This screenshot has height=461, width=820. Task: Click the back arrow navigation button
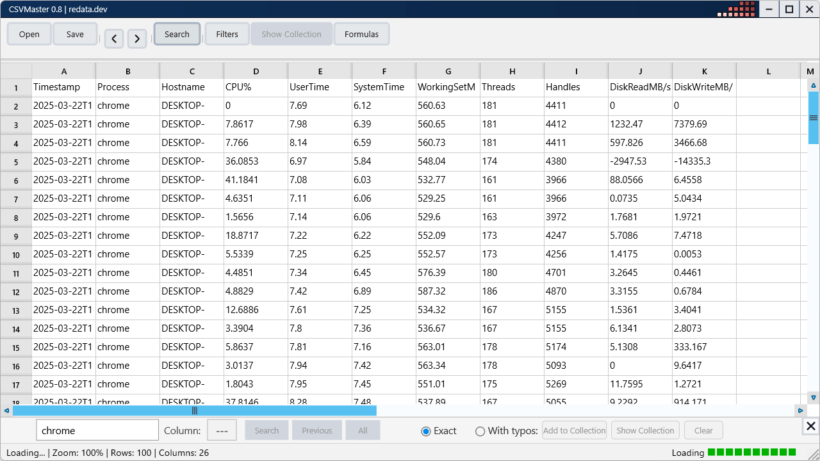[115, 38]
